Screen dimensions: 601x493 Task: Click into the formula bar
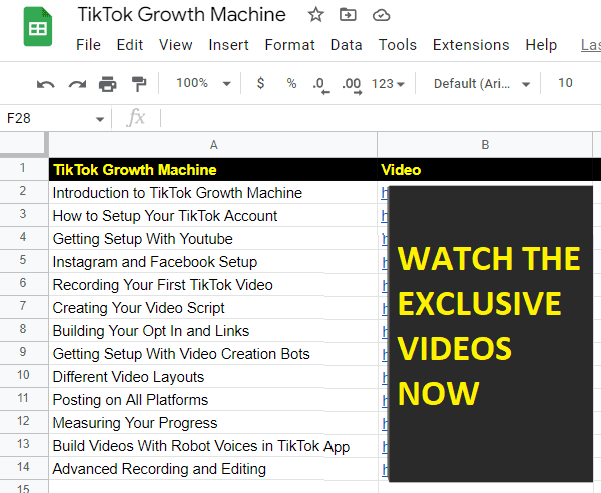click(x=379, y=118)
